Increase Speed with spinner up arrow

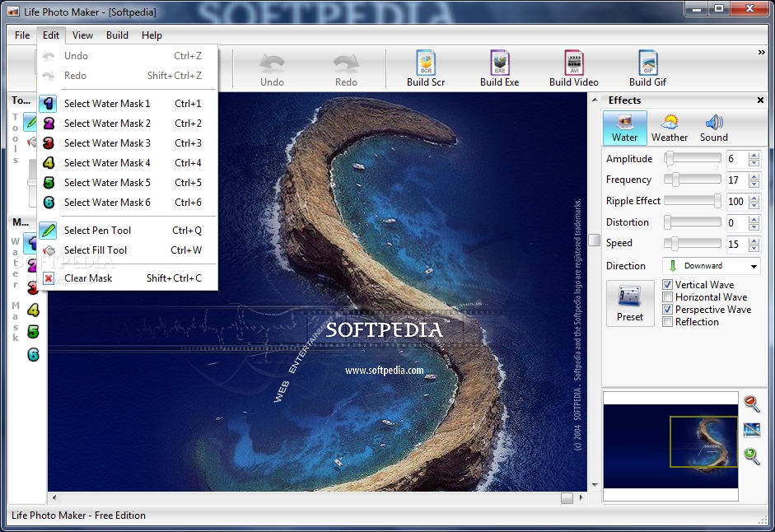pos(754,240)
